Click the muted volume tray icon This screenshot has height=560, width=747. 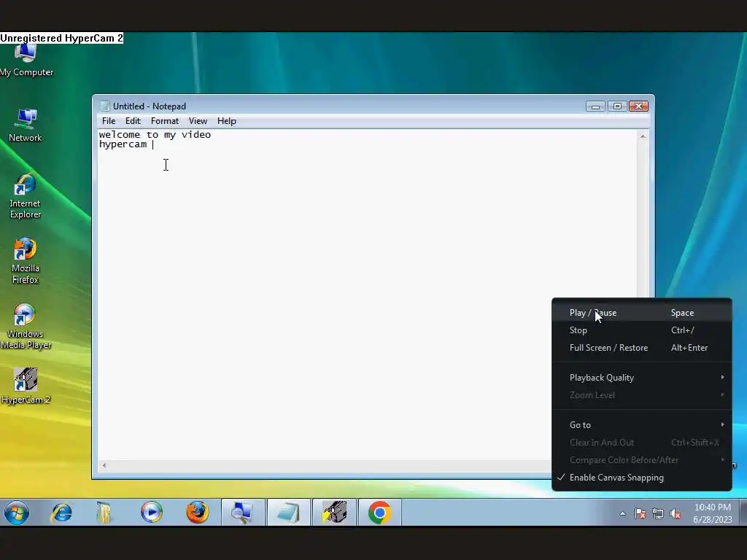click(675, 513)
